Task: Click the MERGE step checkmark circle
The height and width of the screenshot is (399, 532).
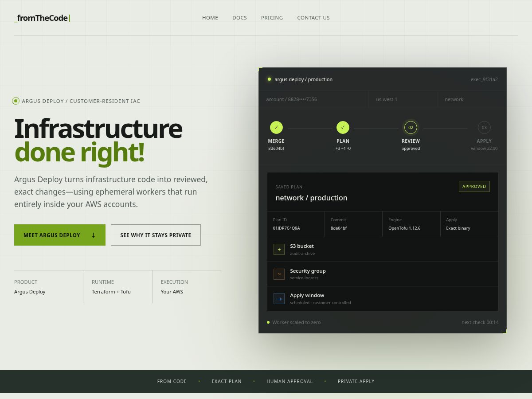Action: point(276,128)
